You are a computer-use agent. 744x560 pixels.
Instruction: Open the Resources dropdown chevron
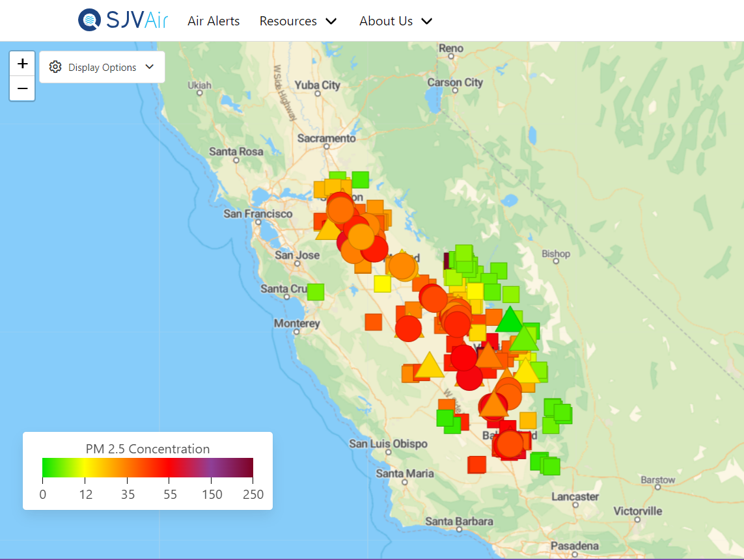pos(331,21)
